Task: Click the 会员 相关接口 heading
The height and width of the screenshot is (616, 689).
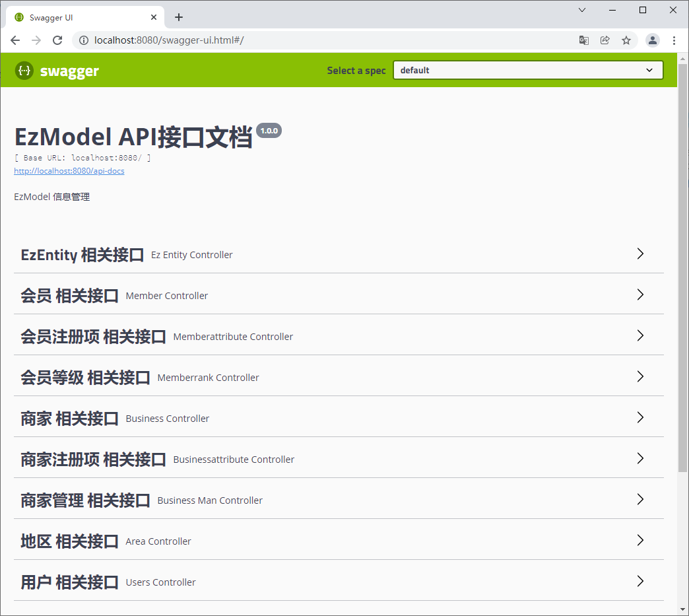Action: pyautogui.click(x=69, y=296)
